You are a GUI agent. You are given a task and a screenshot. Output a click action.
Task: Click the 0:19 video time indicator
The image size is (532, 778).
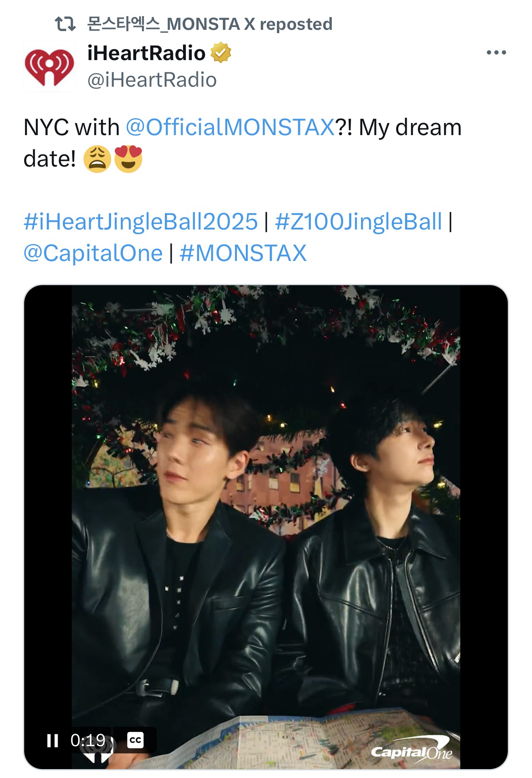click(x=87, y=740)
